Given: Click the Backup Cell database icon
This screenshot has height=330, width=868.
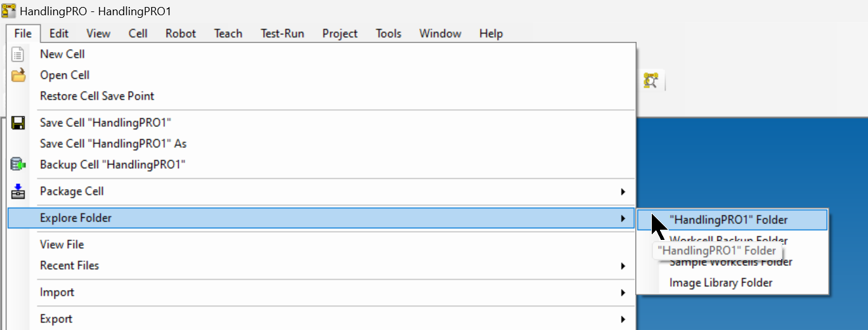Looking at the screenshot, I should [18, 165].
